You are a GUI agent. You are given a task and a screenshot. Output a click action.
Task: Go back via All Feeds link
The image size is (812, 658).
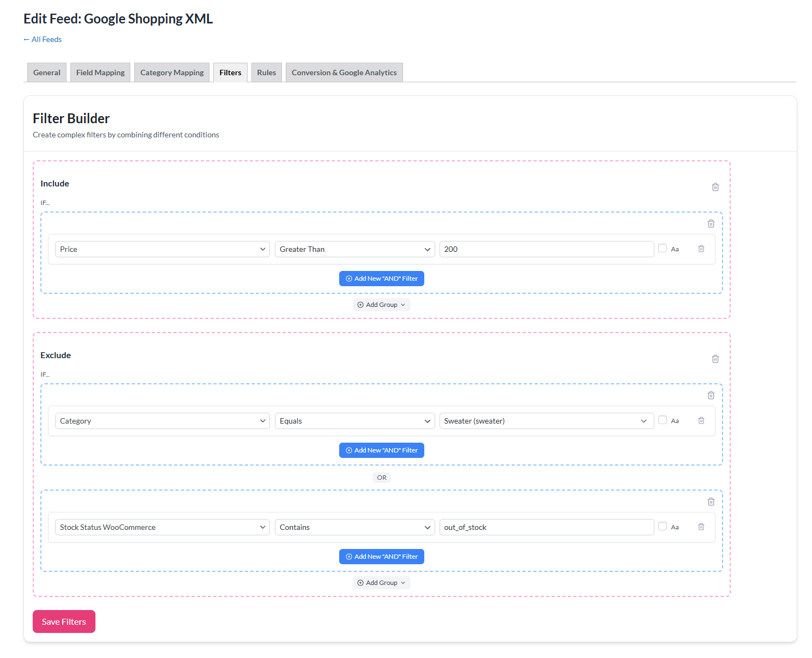point(43,39)
